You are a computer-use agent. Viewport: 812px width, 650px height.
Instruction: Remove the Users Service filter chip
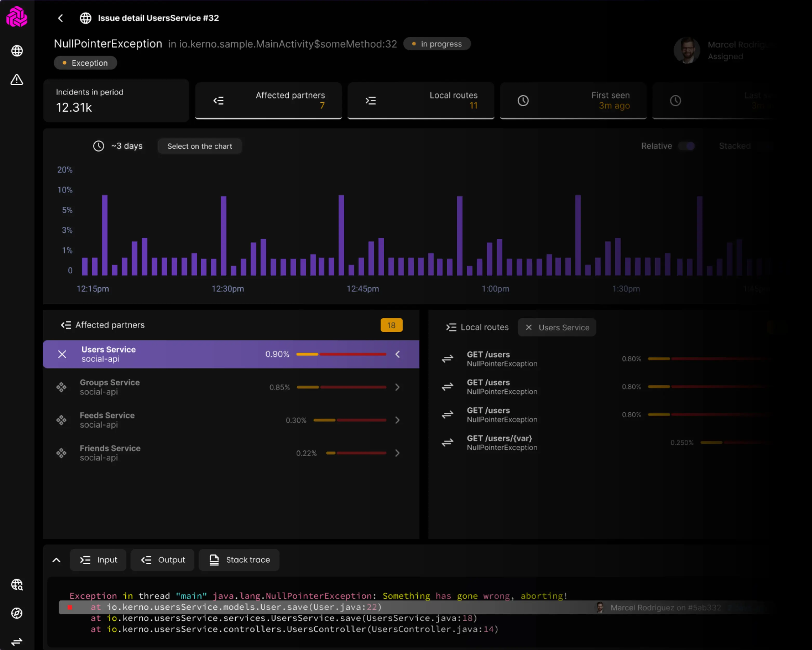click(x=529, y=327)
